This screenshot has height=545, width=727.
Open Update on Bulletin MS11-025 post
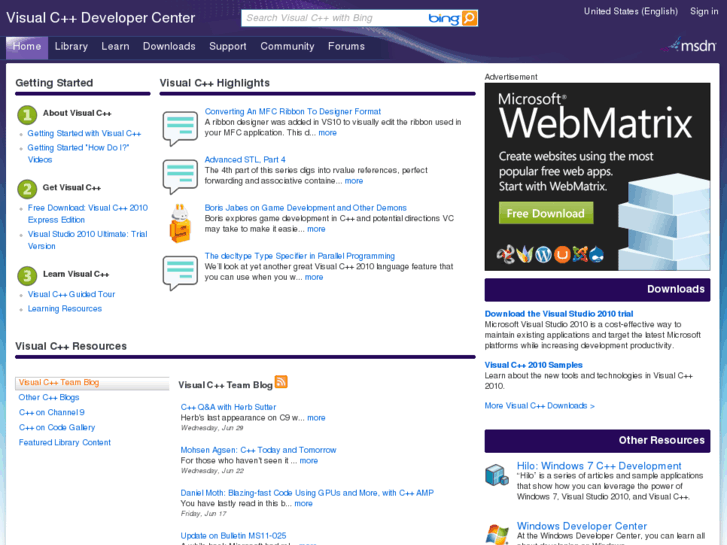tap(233, 536)
